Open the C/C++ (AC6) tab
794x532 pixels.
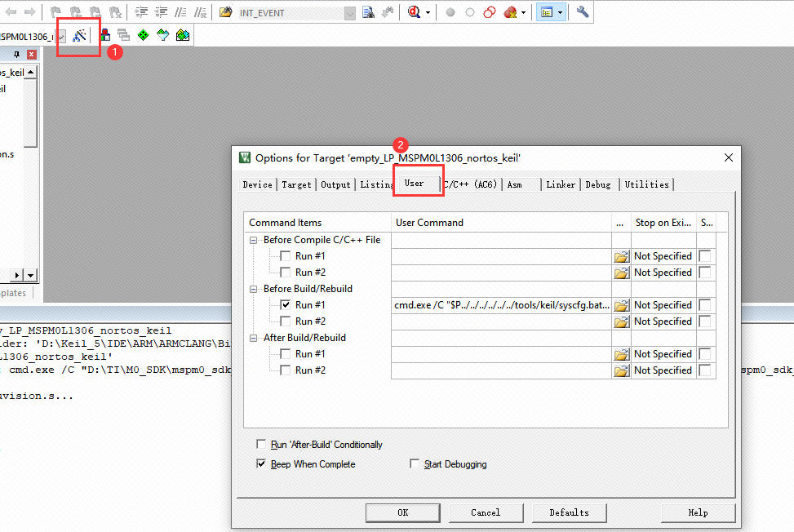[x=472, y=184]
